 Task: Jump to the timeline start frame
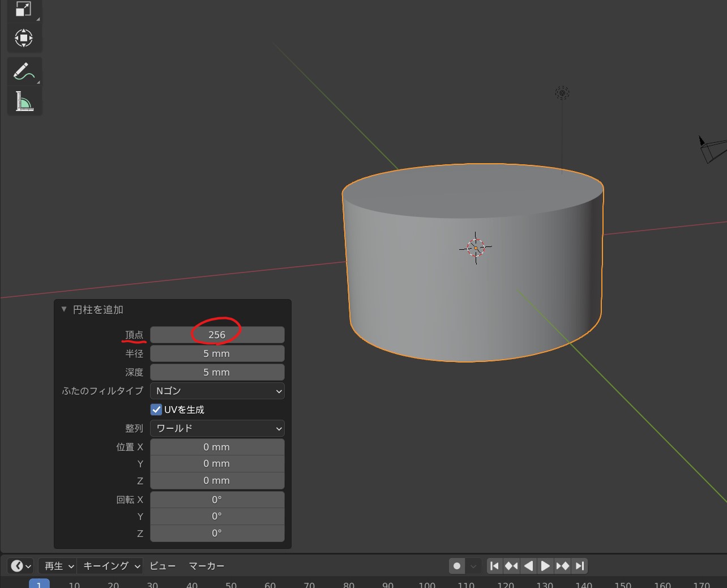click(x=494, y=566)
